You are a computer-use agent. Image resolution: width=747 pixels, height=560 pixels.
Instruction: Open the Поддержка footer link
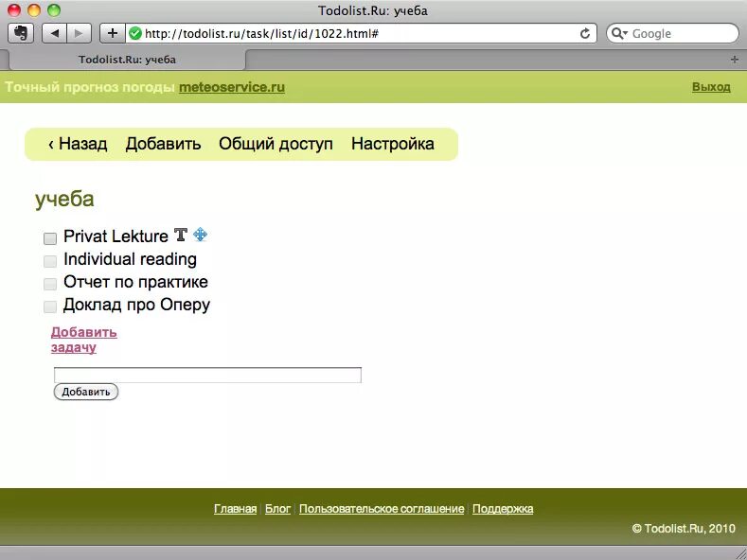click(x=503, y=509)
